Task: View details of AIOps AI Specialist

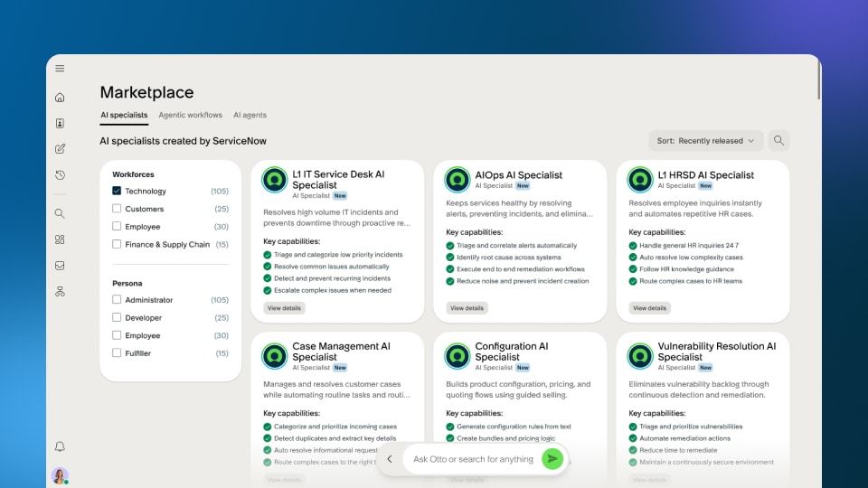Action: click(x=467, y=308)
